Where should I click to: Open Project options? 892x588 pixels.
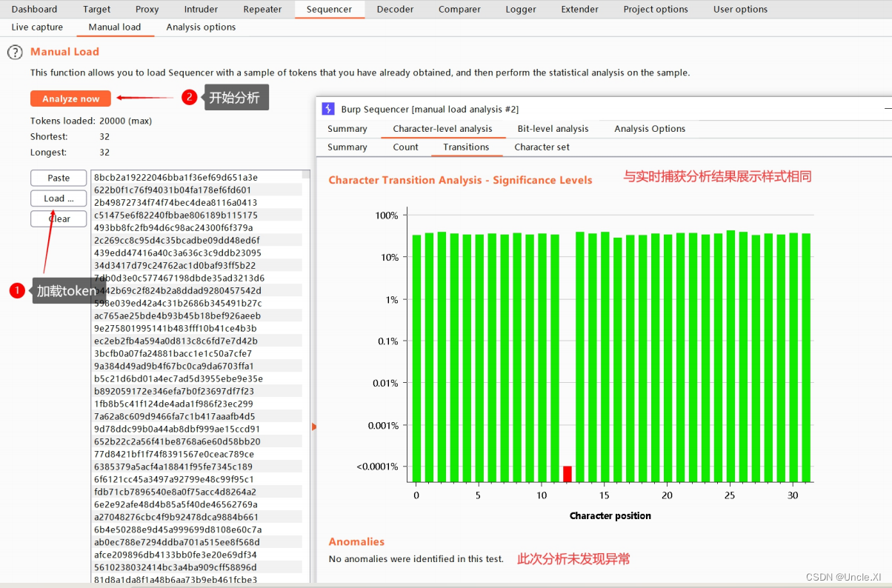pyautogui.click(x=656, y=9)
